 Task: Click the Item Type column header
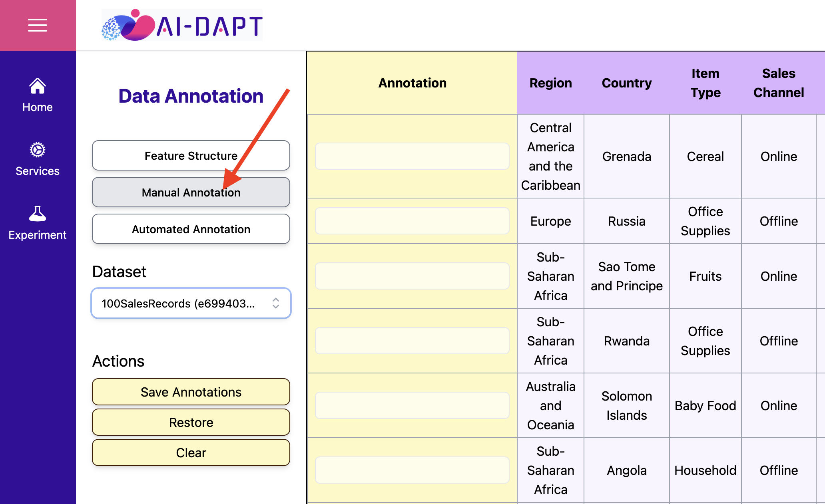[705, 83]
